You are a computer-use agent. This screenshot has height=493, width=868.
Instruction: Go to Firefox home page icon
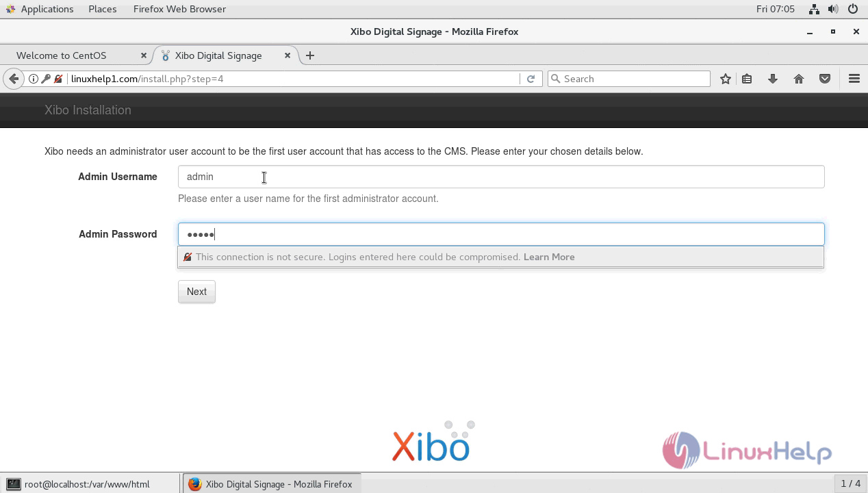click(x=799, y=79)
